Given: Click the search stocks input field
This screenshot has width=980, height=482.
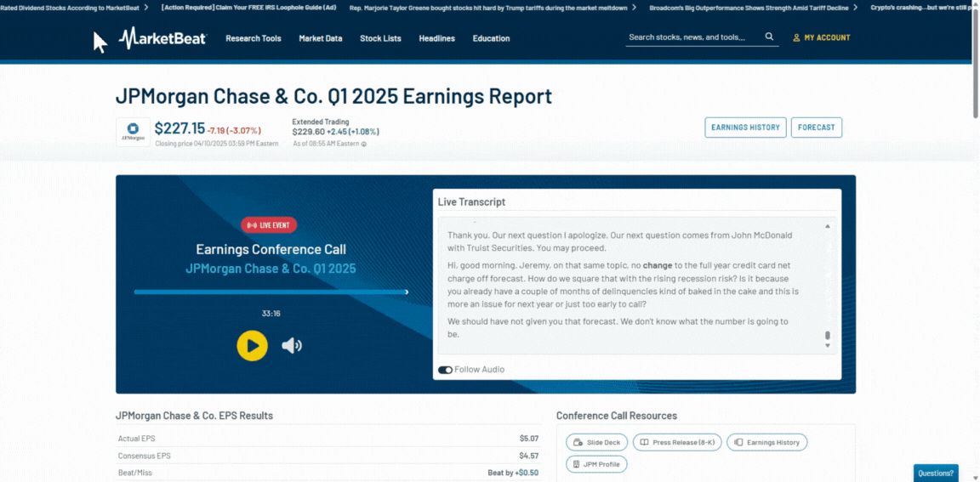Looking at the screenshot, I should click(693, 37).
